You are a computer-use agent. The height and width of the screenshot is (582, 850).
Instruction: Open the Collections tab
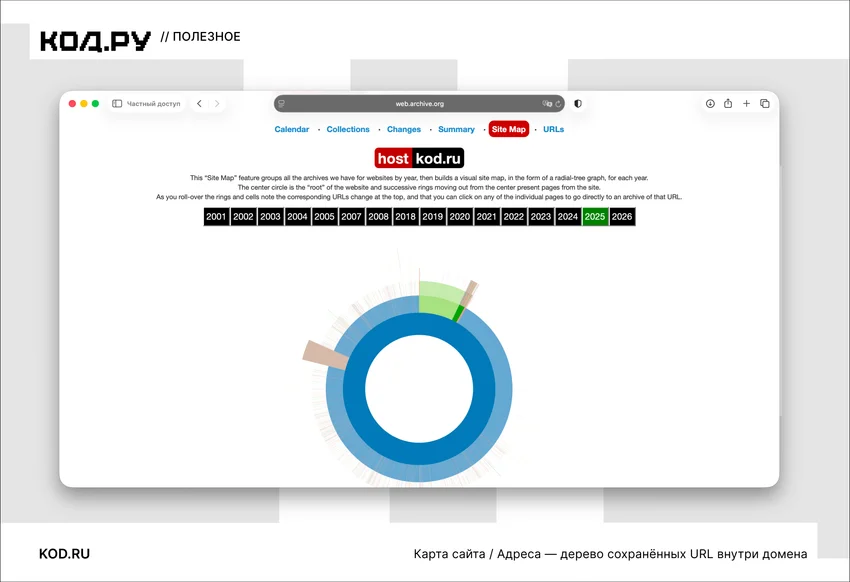348,129
